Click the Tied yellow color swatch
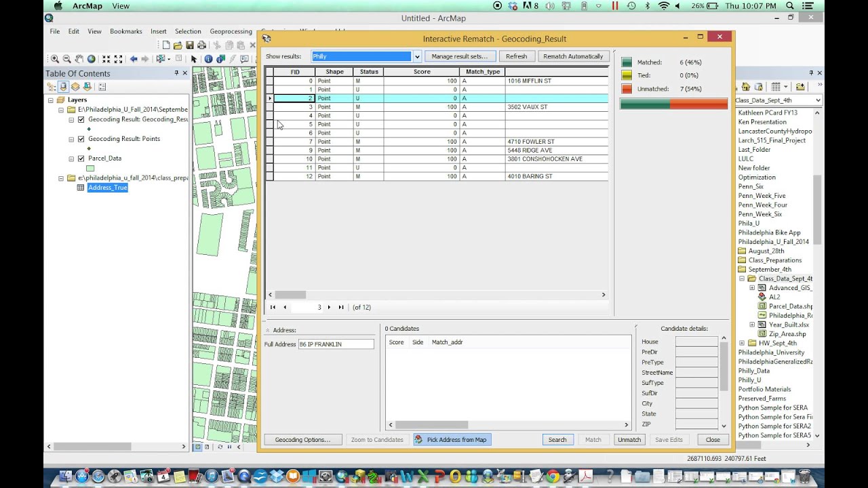868x488 pixels. click(627, 75)
